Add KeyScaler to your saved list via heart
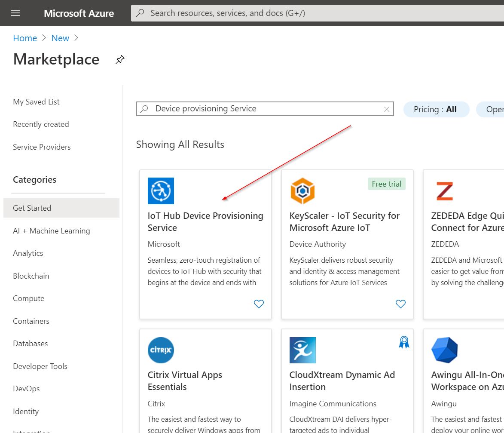504x433 pixels. (x=400, y=304)
